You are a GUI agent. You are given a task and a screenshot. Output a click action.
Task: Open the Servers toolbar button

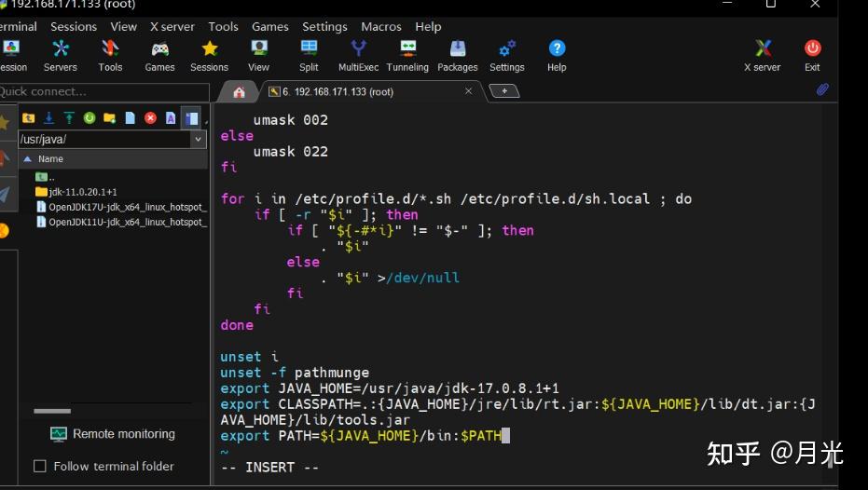tap(61, 56)
